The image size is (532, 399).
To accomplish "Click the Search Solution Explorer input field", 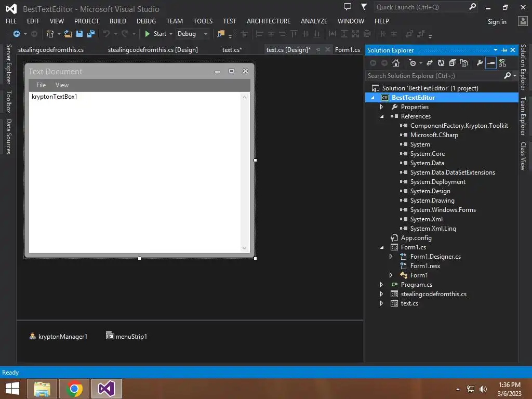I will click(435, 76).
